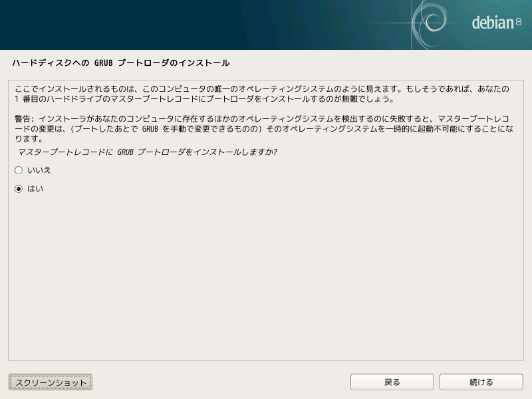The height and width of the screenshot is (399, 532).
Task: Pick the currently selected はい option
Action: click(x=18, y=189)
